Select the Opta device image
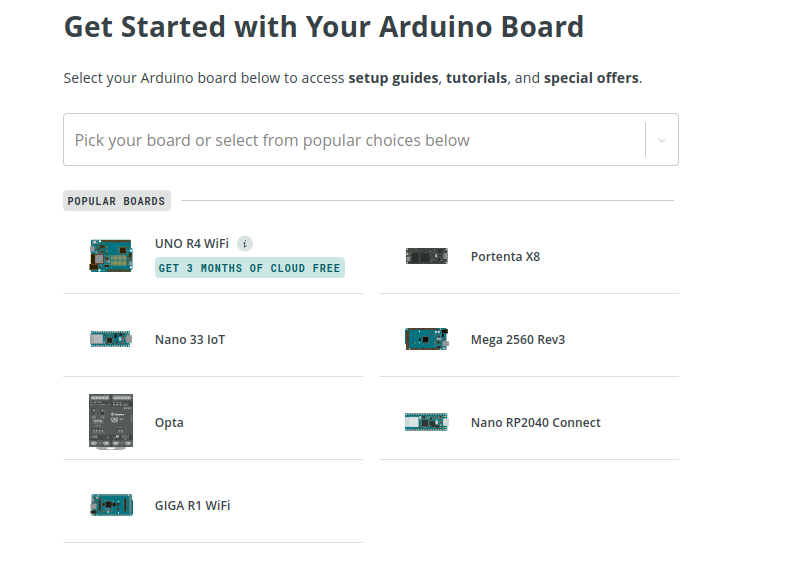Viewport: 794px width, 568px height. 111,422
